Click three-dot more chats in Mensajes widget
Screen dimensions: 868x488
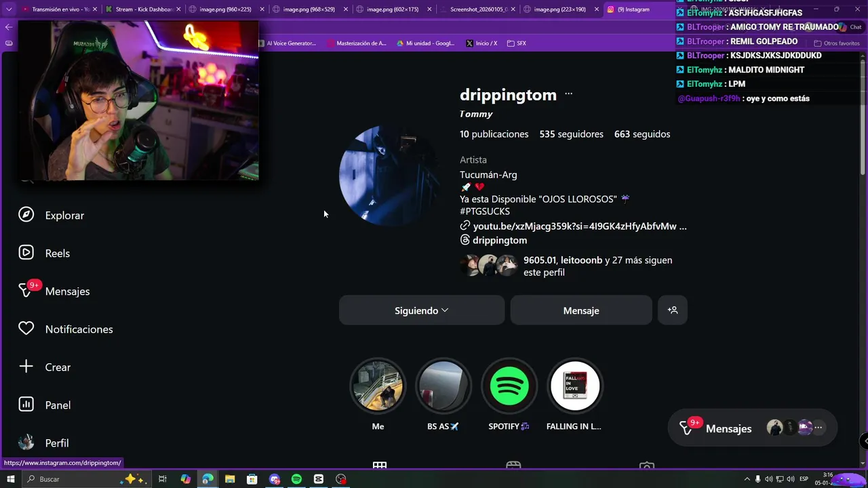point(818,428)
